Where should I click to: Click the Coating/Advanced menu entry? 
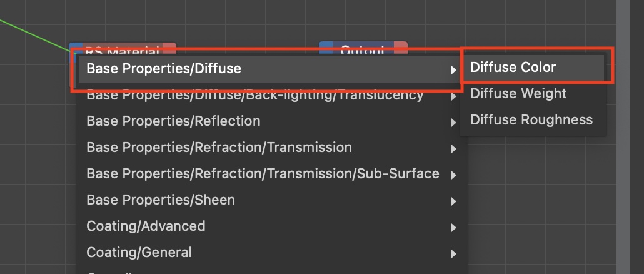(x=146, y=226)
